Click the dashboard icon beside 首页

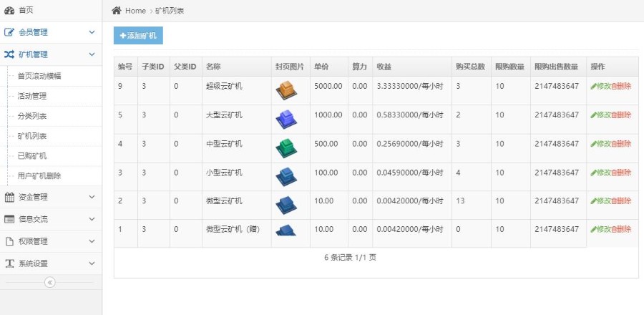coord(9,11)
